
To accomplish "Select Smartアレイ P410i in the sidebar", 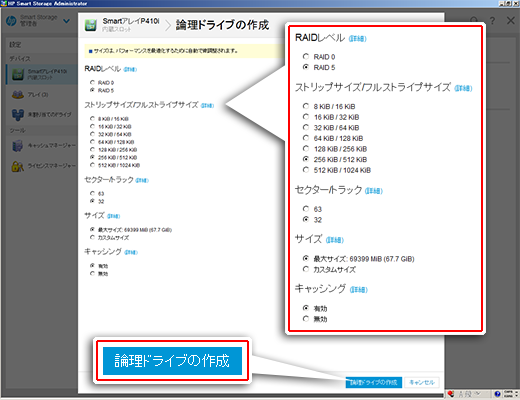I will [42, 74].
